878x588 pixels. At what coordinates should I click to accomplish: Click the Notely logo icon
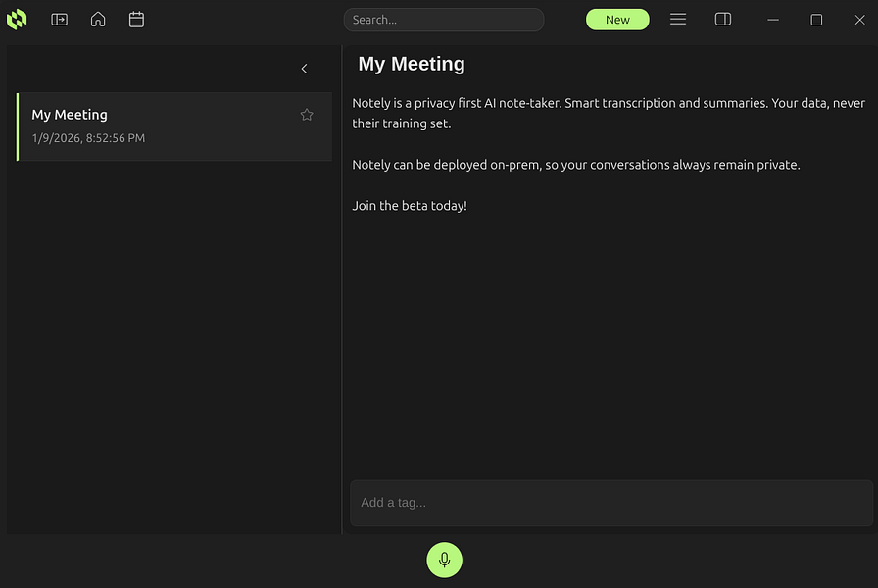(x=17, y=20)
